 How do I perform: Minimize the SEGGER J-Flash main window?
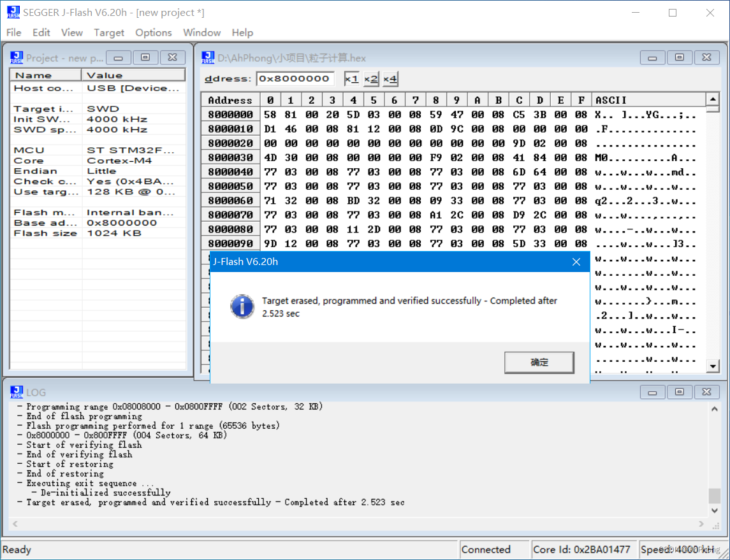(x=636, y=13)
